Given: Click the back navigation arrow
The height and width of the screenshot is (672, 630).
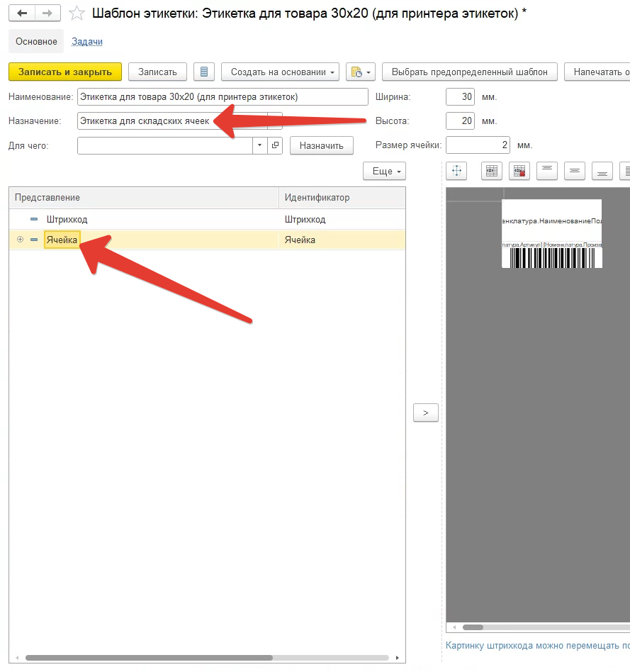Looking at the screenshot, I should pyautogui.click(x=22, y=13).
